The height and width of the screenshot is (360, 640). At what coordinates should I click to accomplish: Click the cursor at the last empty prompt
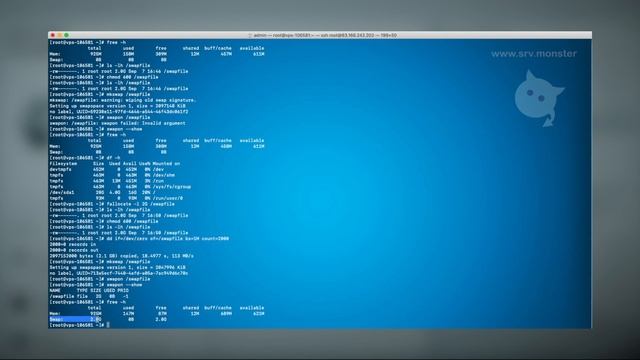tap(108, 325)
